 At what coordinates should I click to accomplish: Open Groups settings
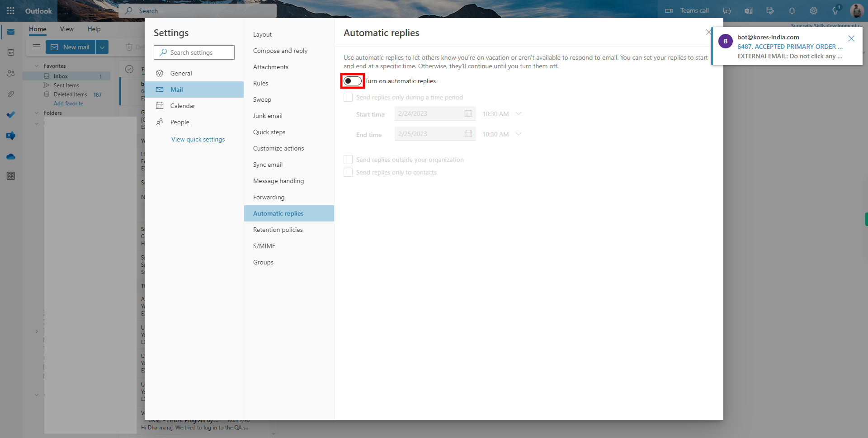click(289, 262)
